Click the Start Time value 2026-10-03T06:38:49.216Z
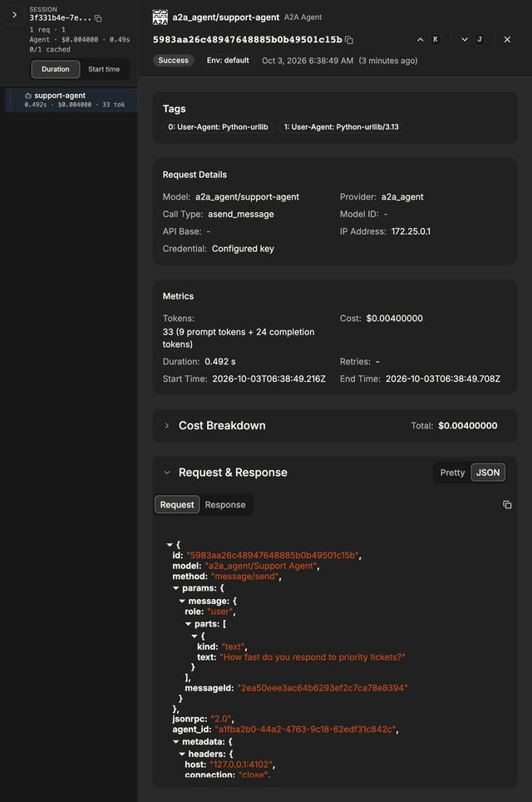The width and height of the screenshot is (532, 802). coord(268,379)
